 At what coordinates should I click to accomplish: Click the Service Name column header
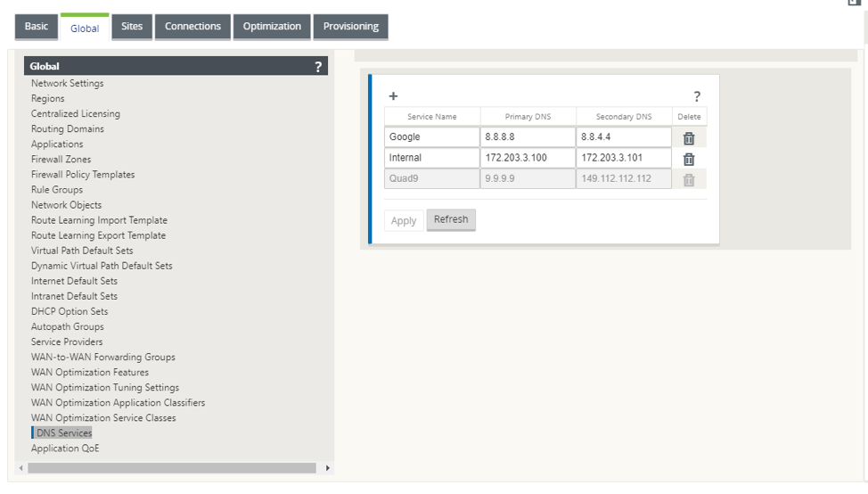[x=432, y=117]
